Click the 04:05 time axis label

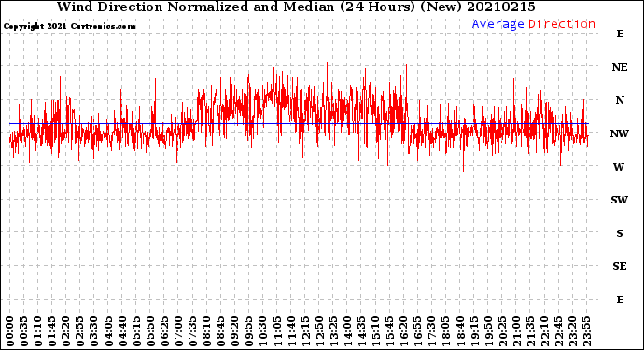pyautogui.click(x=108, y=331)
